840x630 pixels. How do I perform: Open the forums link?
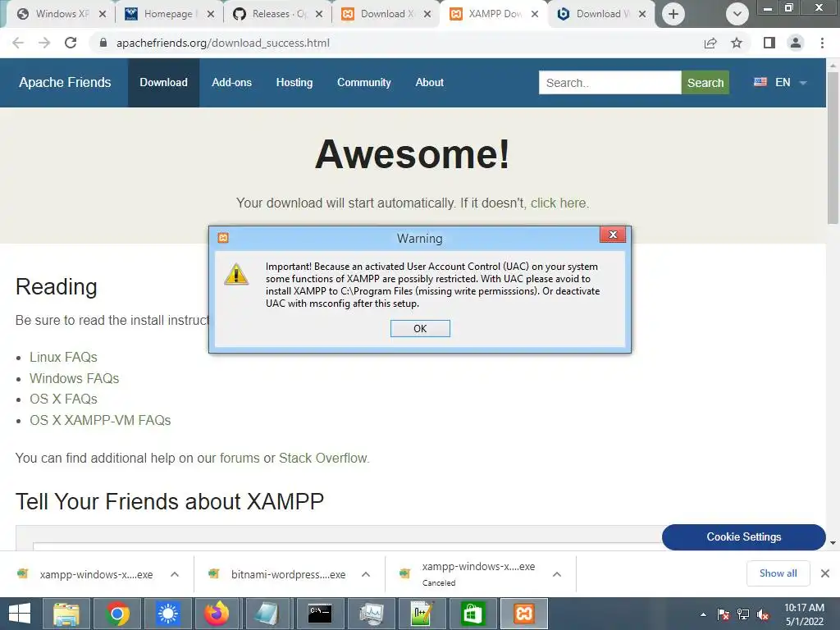pos(240,458)
